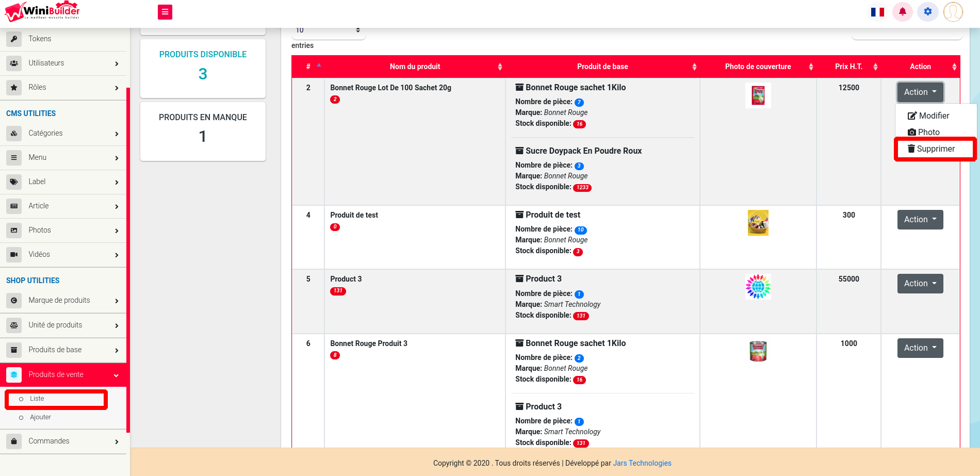Open the Article sidebar item

(63, 206)
